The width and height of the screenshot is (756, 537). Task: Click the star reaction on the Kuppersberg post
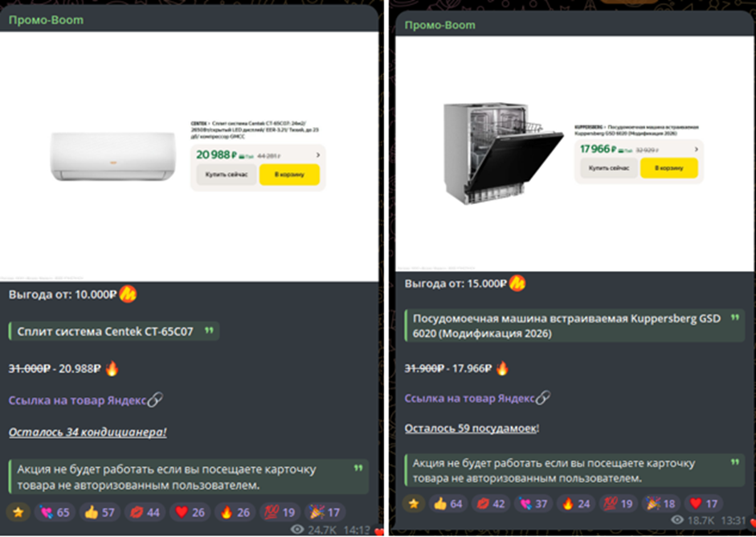click(414, 504)
